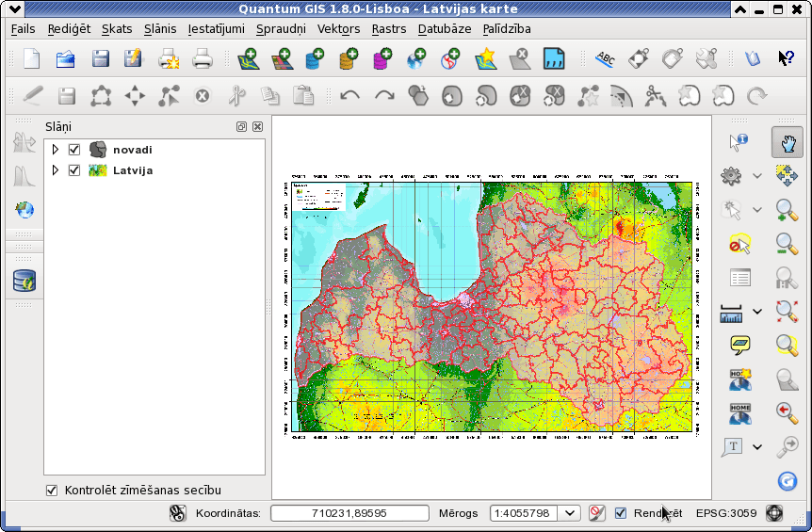Open the Rastrs menu
812x532 pixels.
(x=389, y=29)
